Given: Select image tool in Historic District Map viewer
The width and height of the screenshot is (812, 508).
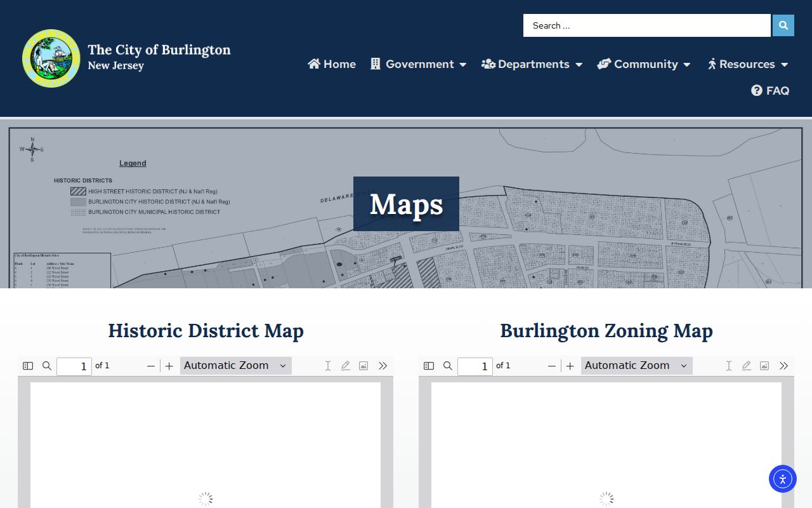Looking at the screenshot, I should pos(363,366).
